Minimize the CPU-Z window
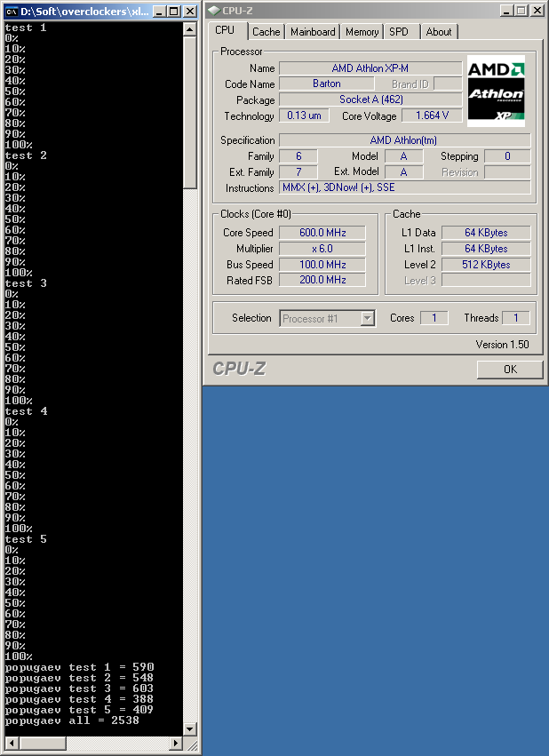Image resolution: width=549 pixels, height=756 pixels. [505, 11]
